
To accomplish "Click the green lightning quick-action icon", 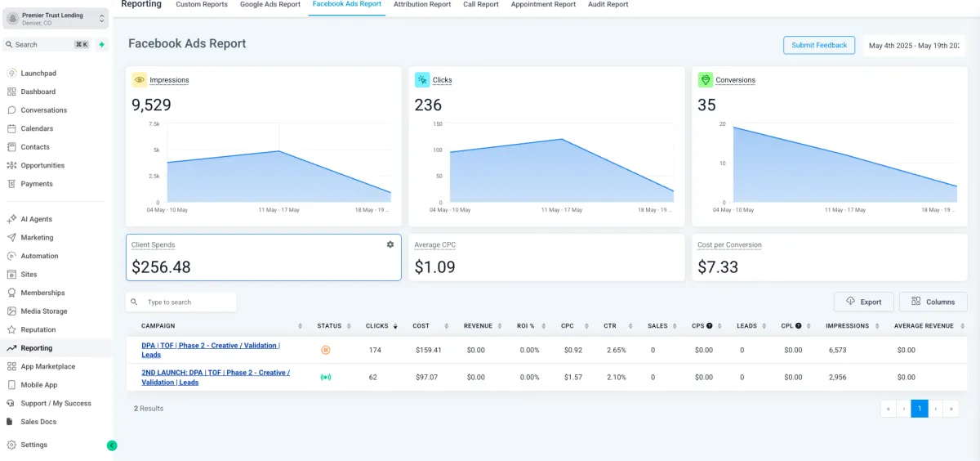I will (101, 45).
